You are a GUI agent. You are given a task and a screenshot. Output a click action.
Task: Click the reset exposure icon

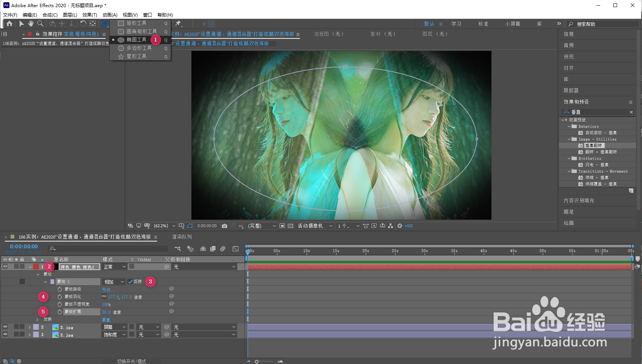click(x=400, y=226)
